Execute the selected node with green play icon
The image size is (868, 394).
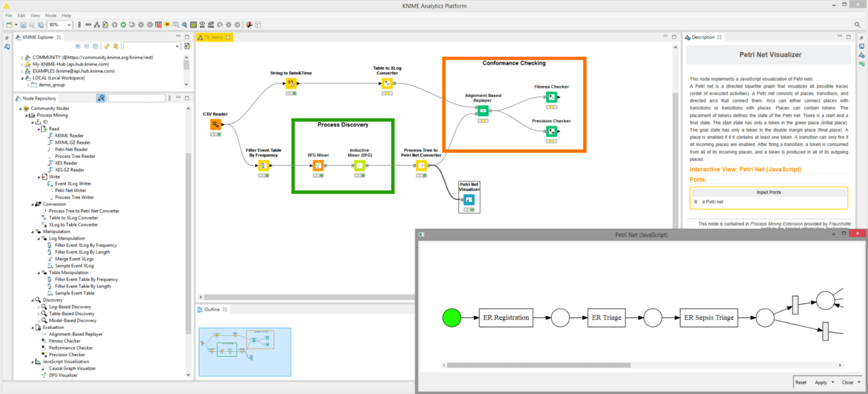(x=123, y=25)
